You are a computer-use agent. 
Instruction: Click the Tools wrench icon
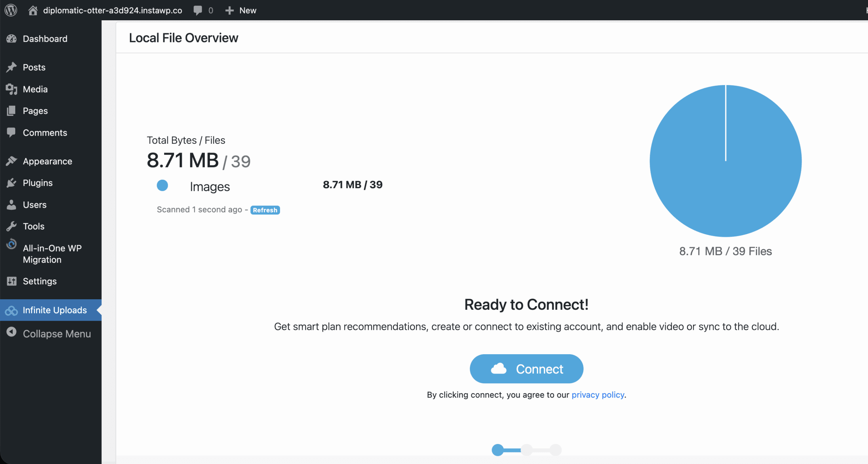click(x=12, y=226)
